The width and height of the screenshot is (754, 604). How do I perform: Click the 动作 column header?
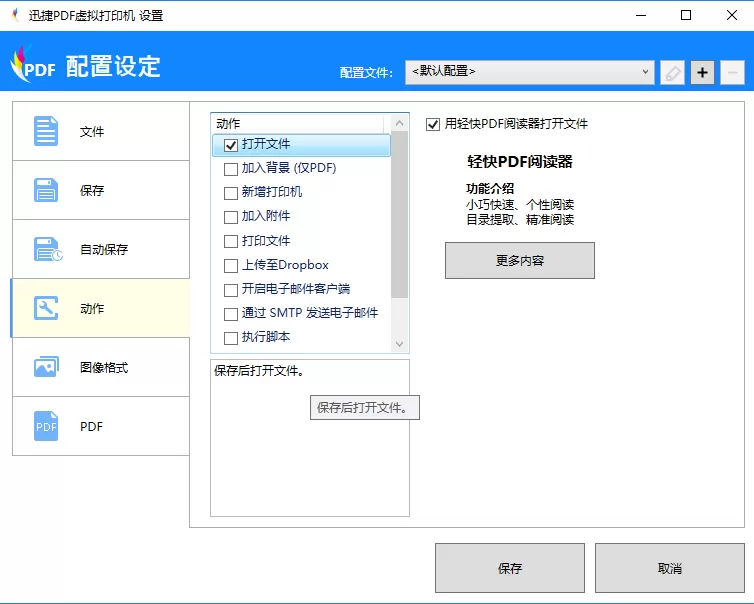298,124
